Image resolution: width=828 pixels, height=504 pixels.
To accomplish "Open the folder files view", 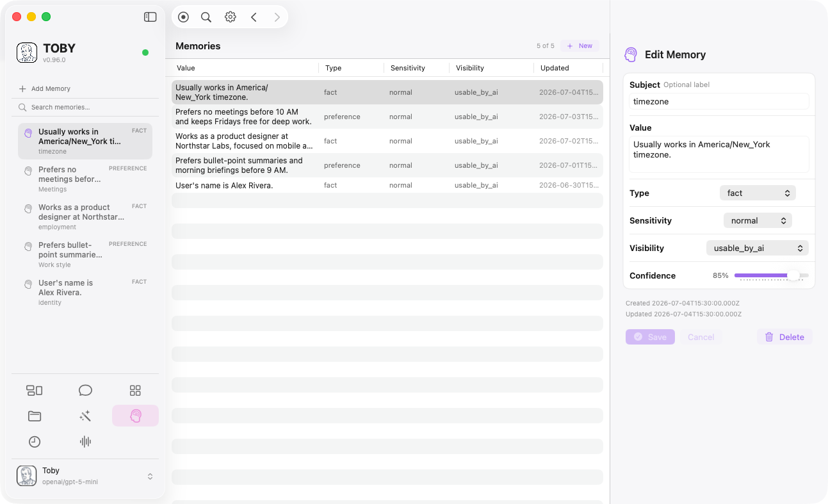I will pos(35,416).
